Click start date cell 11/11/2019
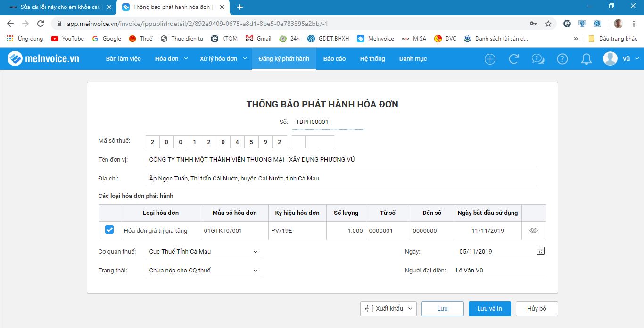Viewport: 644px width, 328px height. click(488, 231)
